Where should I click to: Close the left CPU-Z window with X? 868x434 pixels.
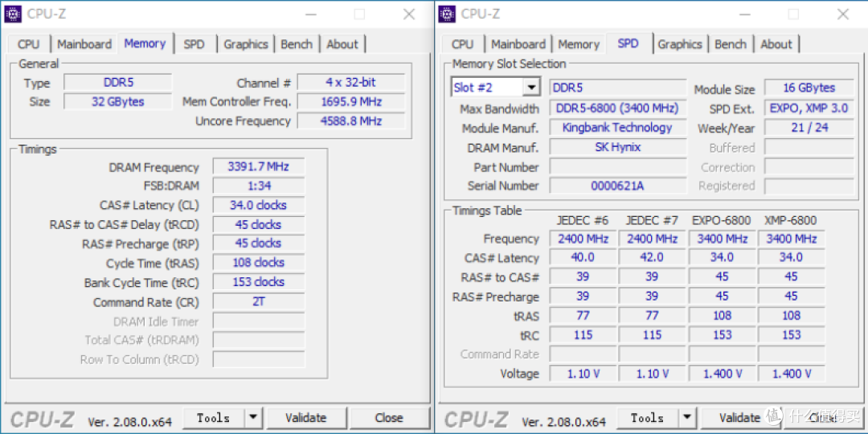(x=409, y=14)
